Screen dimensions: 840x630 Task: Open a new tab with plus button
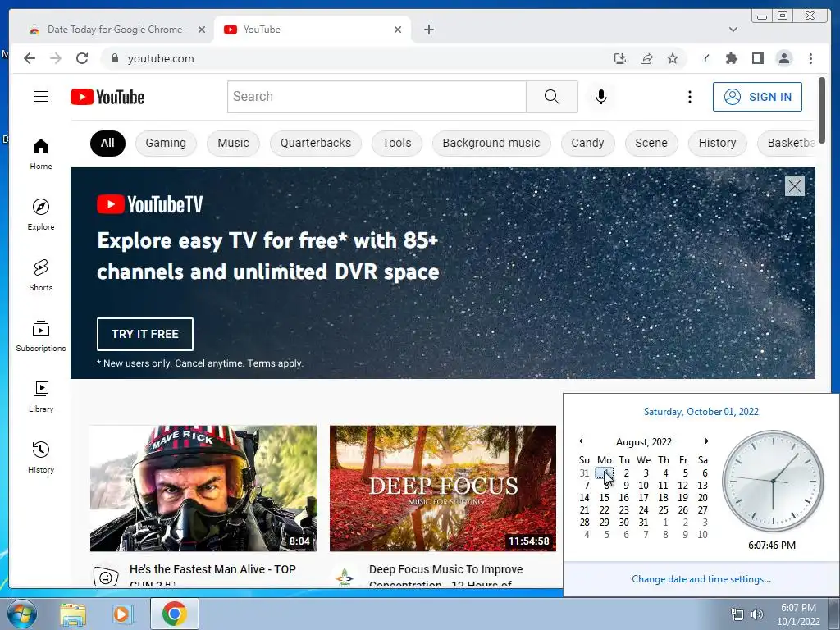[428, 30]
